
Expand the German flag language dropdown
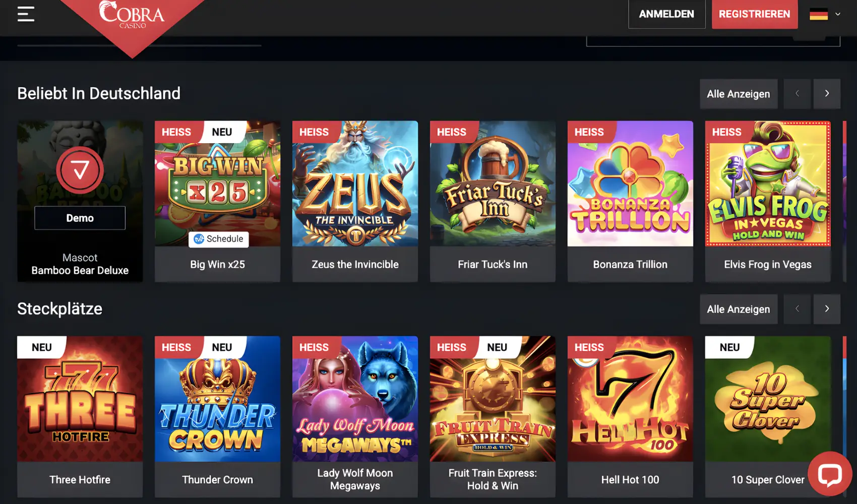819,14
